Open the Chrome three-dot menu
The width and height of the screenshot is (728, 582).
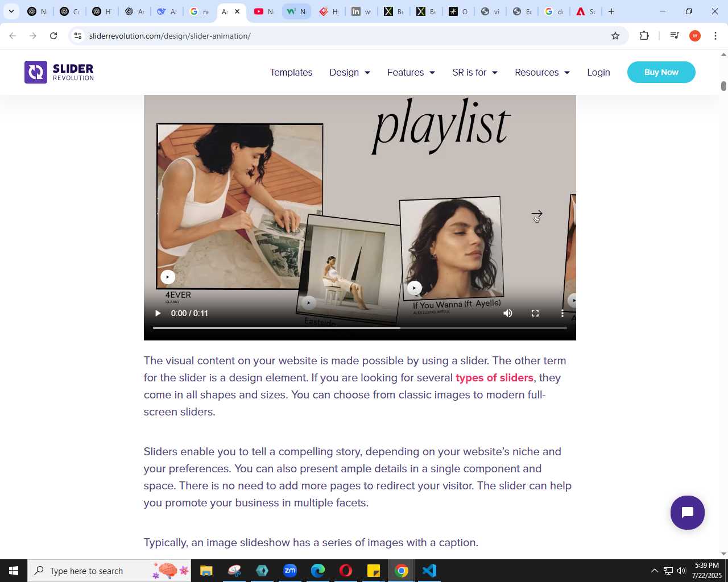pyautogui.click(x=715, y=36)
